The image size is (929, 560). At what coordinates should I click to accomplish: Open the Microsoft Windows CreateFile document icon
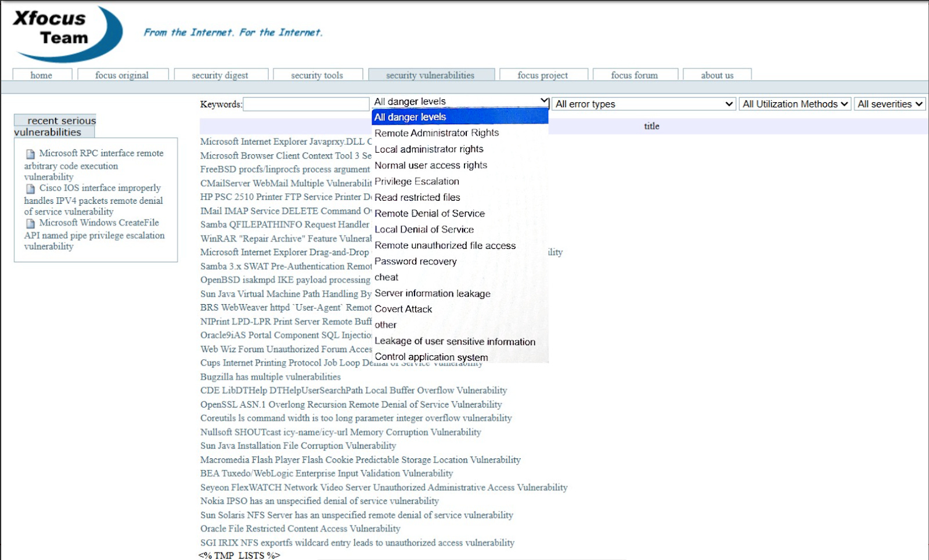(31, 223)
